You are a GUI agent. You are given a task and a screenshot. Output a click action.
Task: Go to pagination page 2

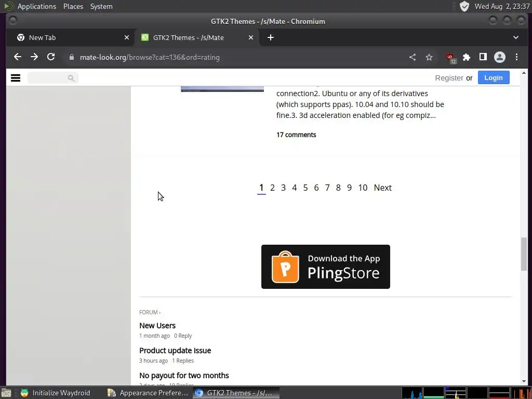272,188
